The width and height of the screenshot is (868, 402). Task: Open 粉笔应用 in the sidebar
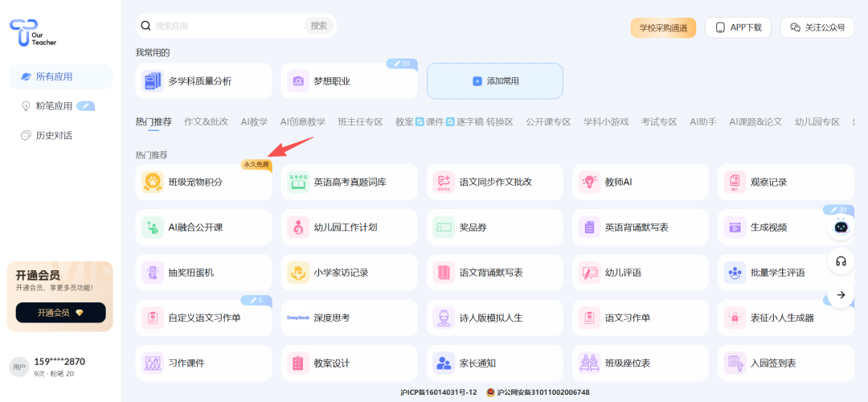coord(61,106)
